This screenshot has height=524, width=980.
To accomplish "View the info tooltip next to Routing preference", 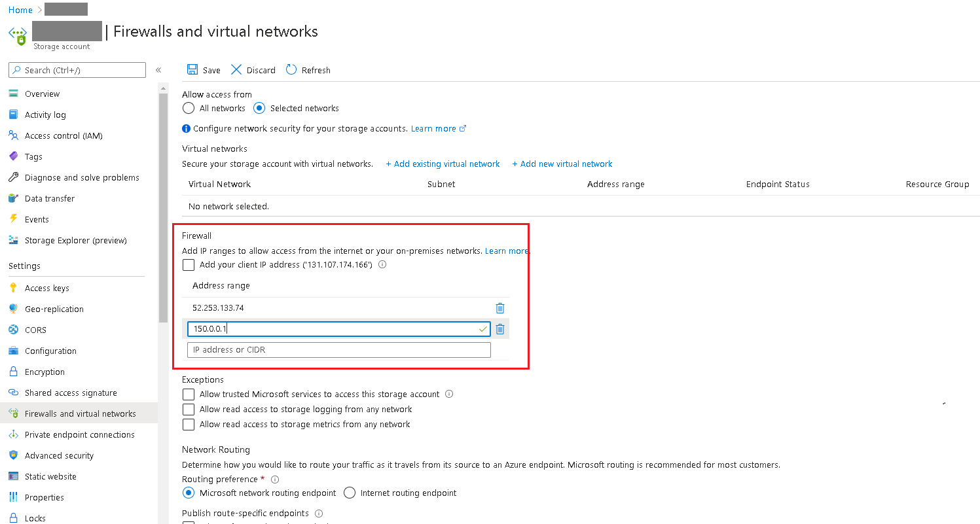I will [x=274, y=480].
